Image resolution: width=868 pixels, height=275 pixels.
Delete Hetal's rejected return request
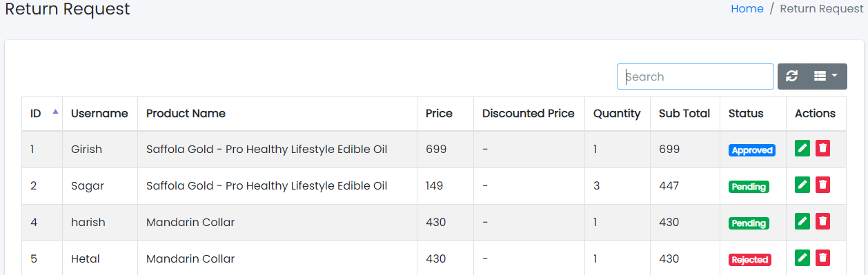822,258
